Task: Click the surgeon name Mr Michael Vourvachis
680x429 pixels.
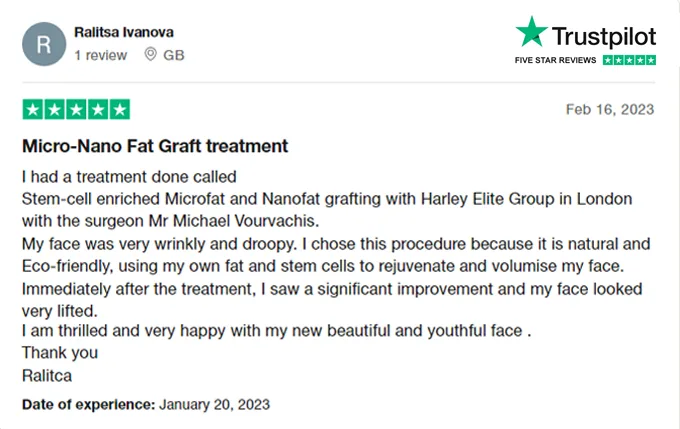Action: coord(234,221)
